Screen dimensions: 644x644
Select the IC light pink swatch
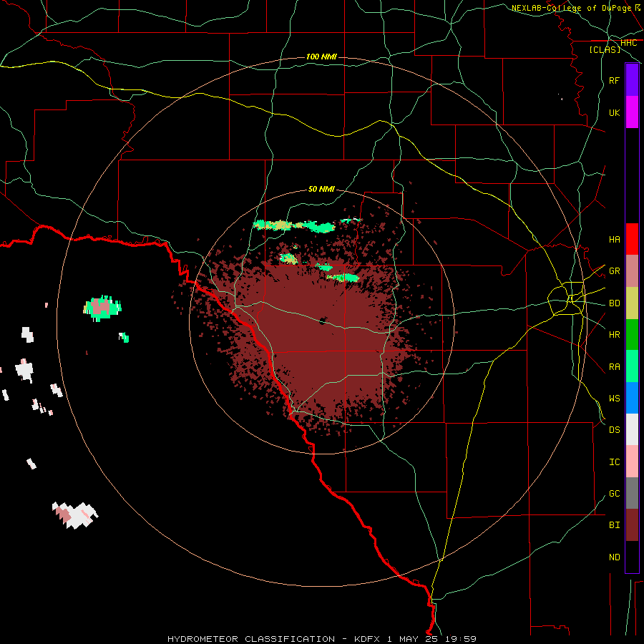pyautogui.click(x=632, y=462)
